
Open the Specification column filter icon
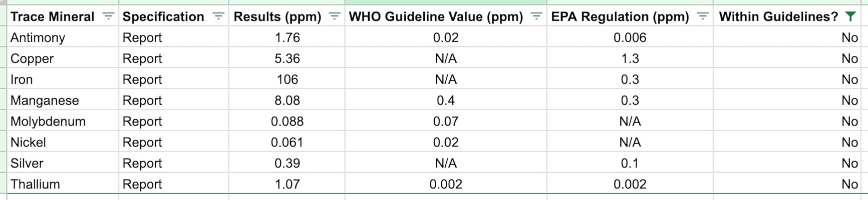pyautogui.click(x=218, y=16)
